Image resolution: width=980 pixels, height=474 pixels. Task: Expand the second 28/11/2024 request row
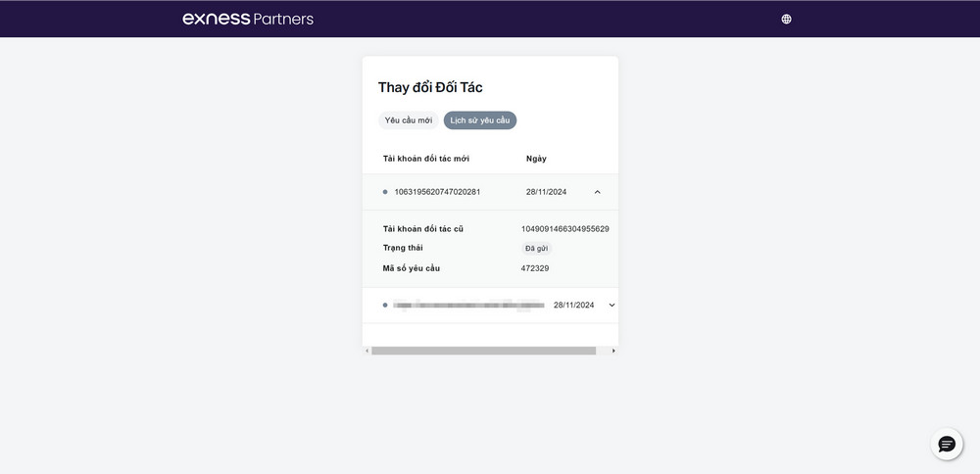[x=612, y=306]
